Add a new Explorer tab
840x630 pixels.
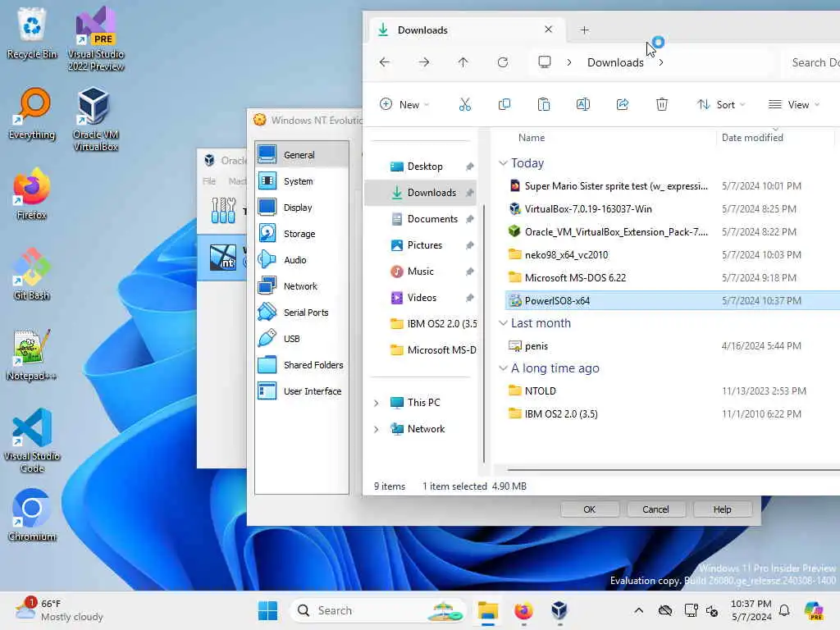coord(584,30)
